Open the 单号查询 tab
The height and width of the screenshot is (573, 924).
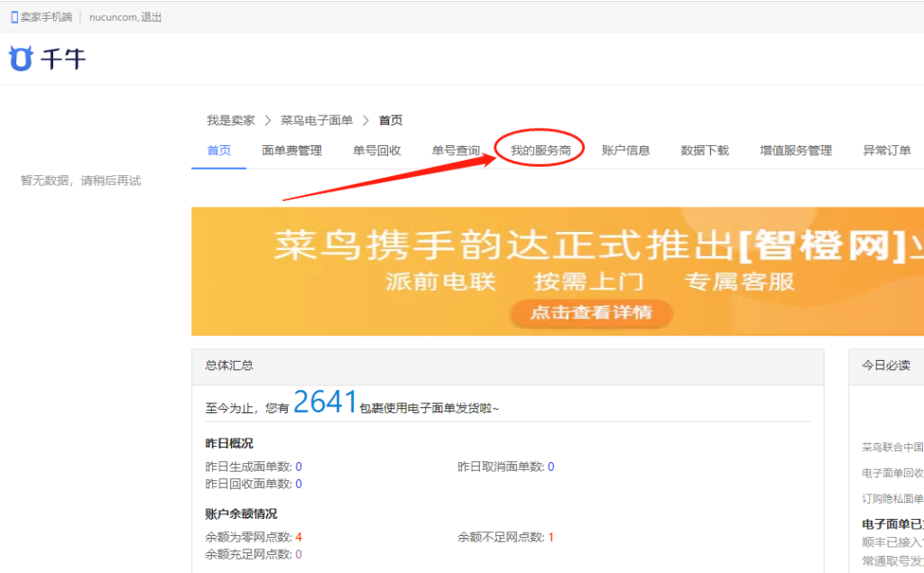pyautogui.click(x=456, y=151)
